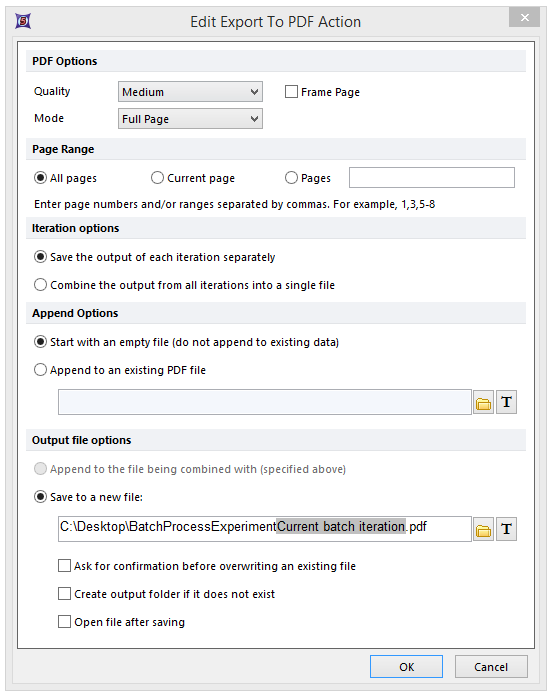Choose the Pages radio button
Image resolution: width=555 pixels, height=698 pixels.
(291, 178)
